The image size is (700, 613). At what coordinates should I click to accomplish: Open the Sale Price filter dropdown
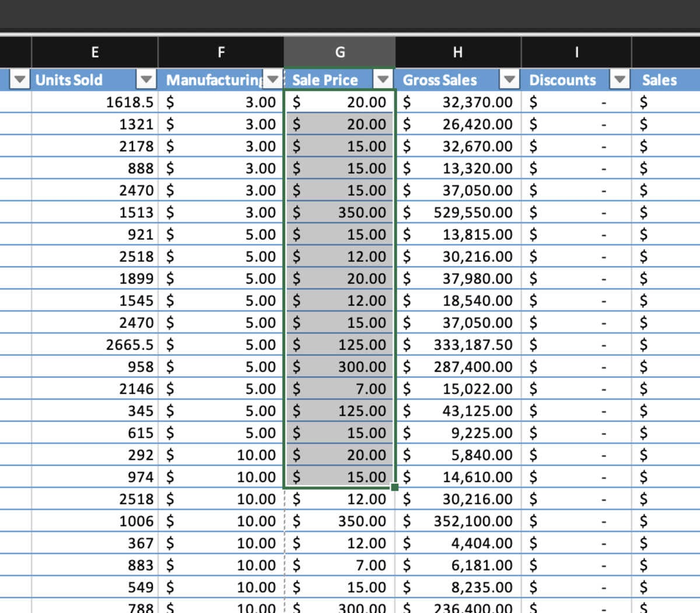point(383,80)
